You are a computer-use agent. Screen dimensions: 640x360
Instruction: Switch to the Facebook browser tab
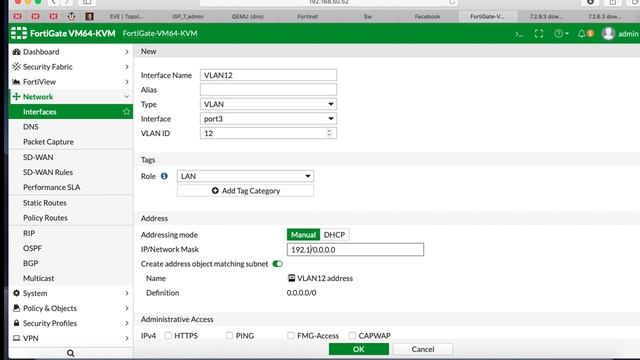[x=427, y=16]
